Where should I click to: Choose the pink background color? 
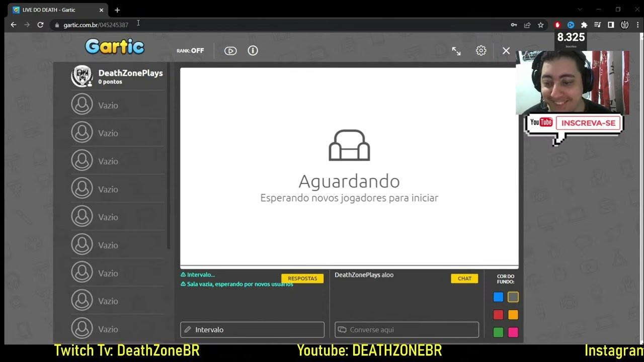coord(513,332)
